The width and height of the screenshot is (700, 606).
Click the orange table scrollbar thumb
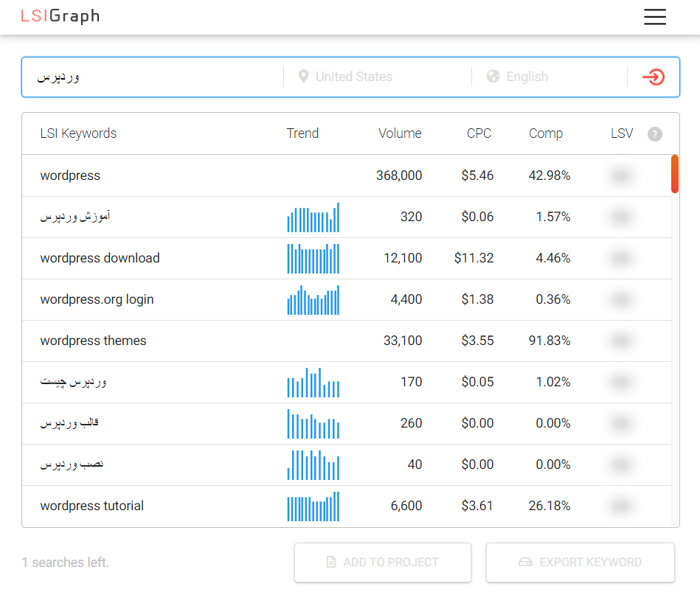coord(675,174)
